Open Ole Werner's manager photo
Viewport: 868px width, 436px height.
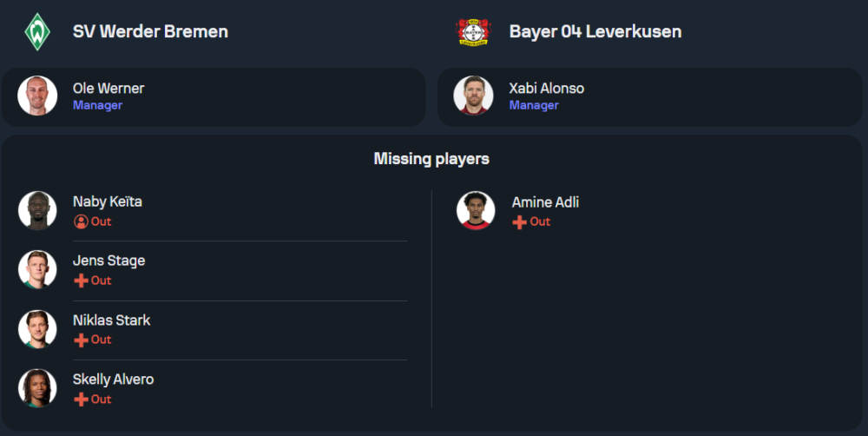37,96
